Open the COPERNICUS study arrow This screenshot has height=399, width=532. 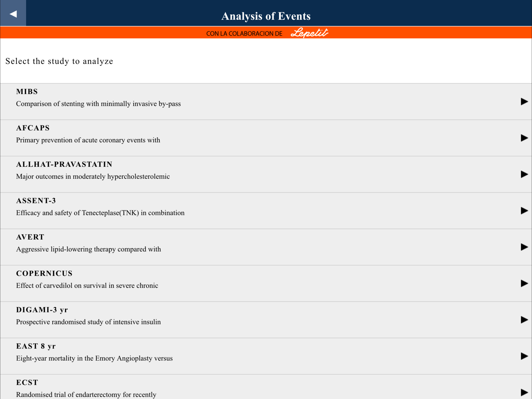tap(524, 283)
